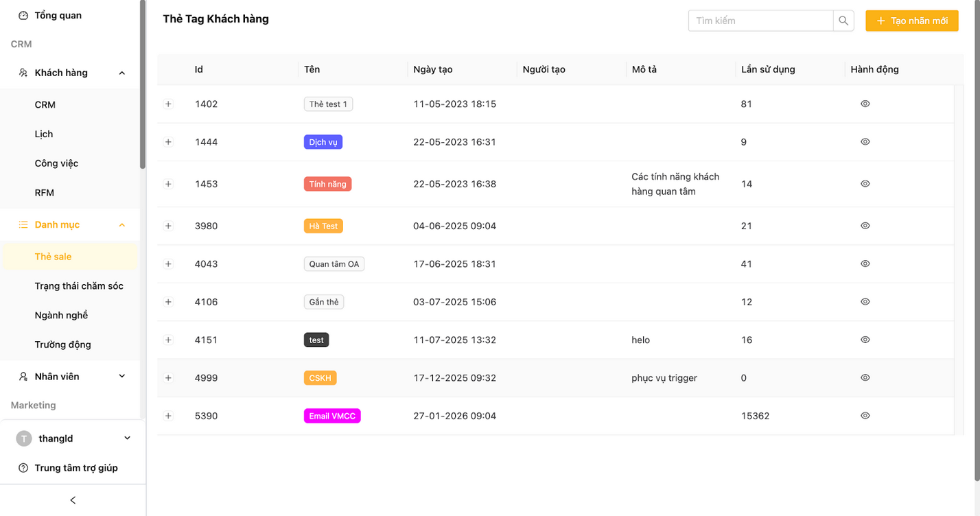Click the Lịch sidebar link
The image size is (980, 516).
(x=44, y=134)
